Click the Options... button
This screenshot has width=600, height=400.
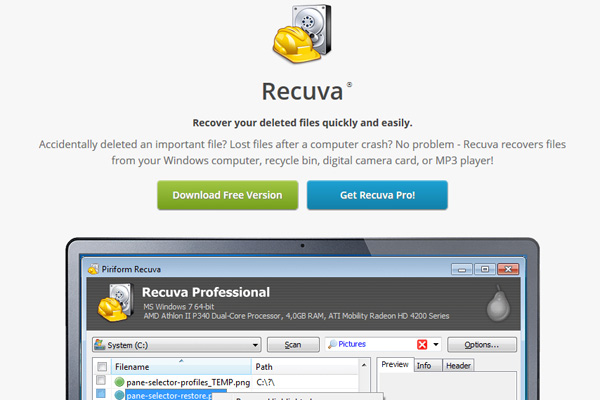(x=482, y=344)
